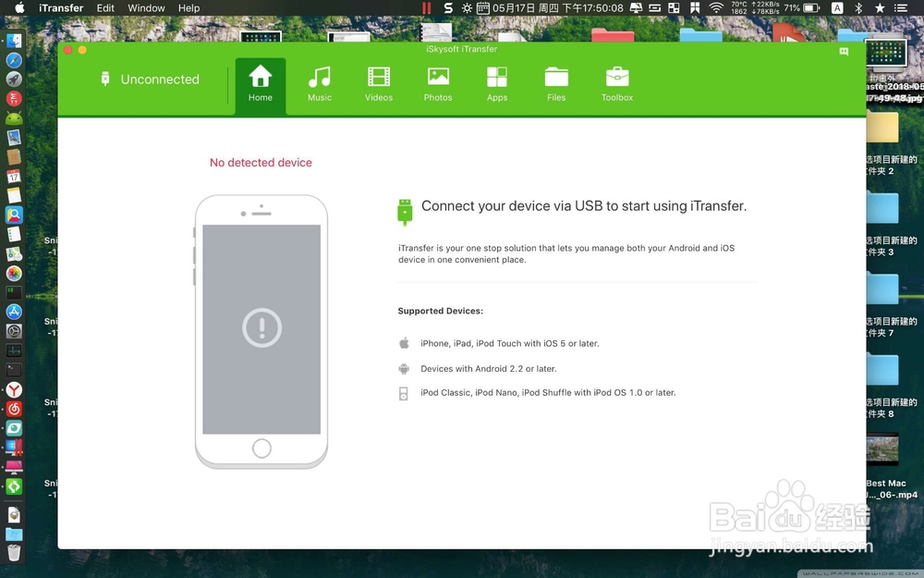Open Finder from the dock
The width and height of the screenshot is (924, 578).
(x=14, y=40)
